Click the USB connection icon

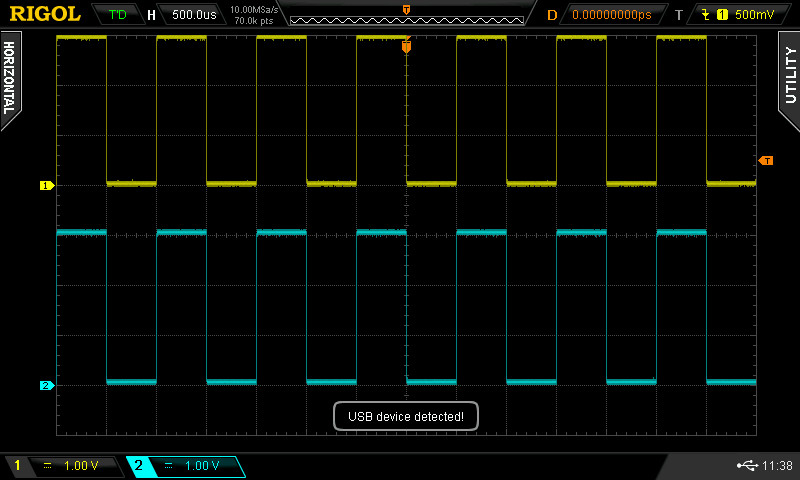tap(747, 465)
